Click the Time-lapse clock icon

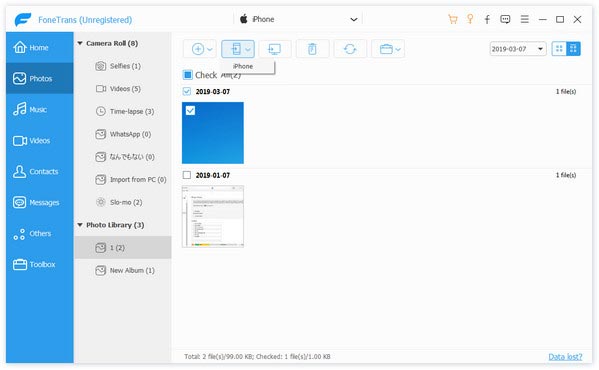100,111
